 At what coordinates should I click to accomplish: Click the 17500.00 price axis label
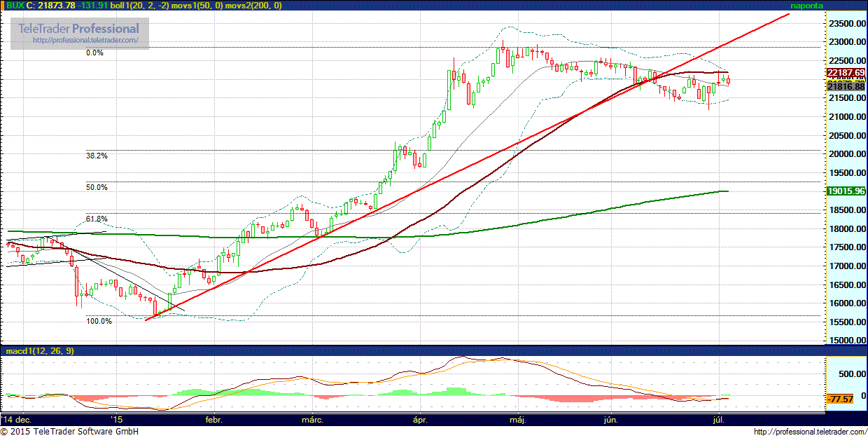coord(846,247)
